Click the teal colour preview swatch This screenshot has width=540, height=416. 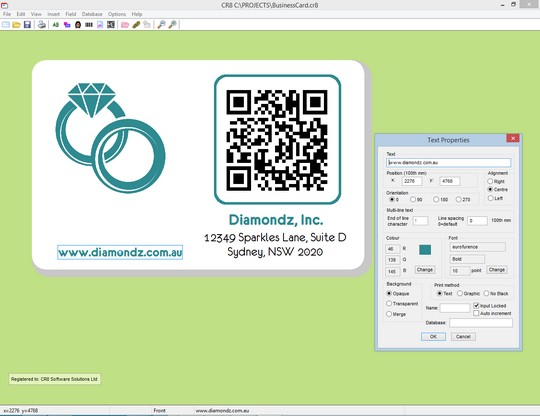coord(425,250)
